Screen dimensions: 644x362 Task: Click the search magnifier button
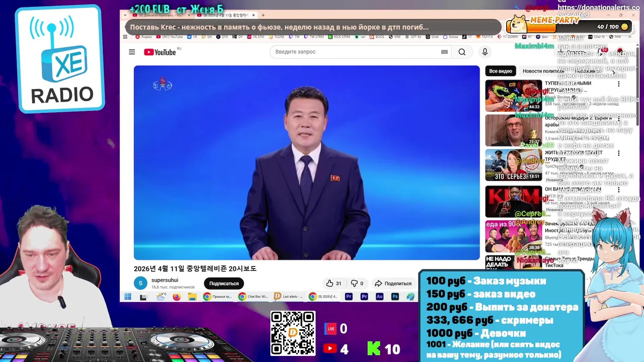462,52
